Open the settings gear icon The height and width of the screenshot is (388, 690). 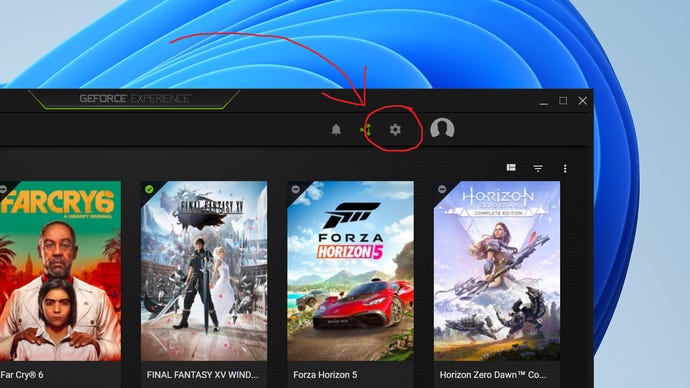tap(395, 129)
